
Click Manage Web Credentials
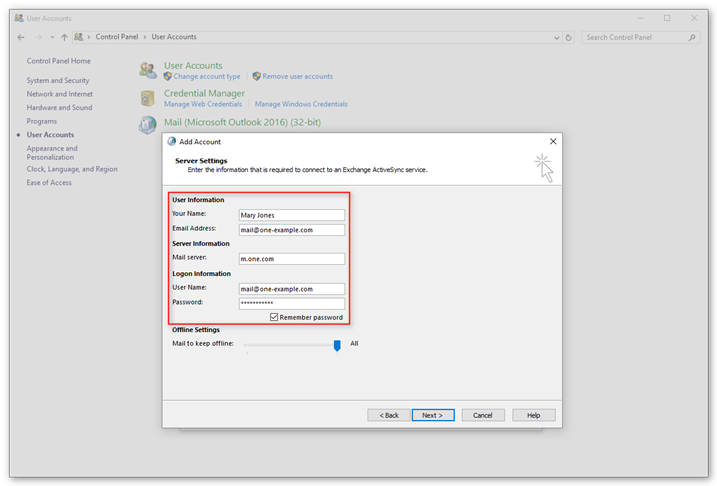pyautogui.click(x=203, y=105)
